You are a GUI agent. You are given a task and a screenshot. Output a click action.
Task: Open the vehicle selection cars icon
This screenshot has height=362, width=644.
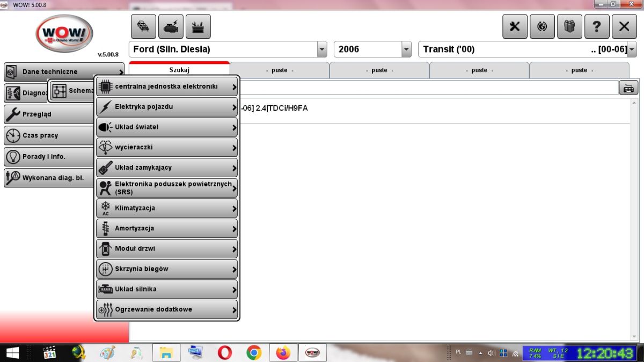point(143,26)
